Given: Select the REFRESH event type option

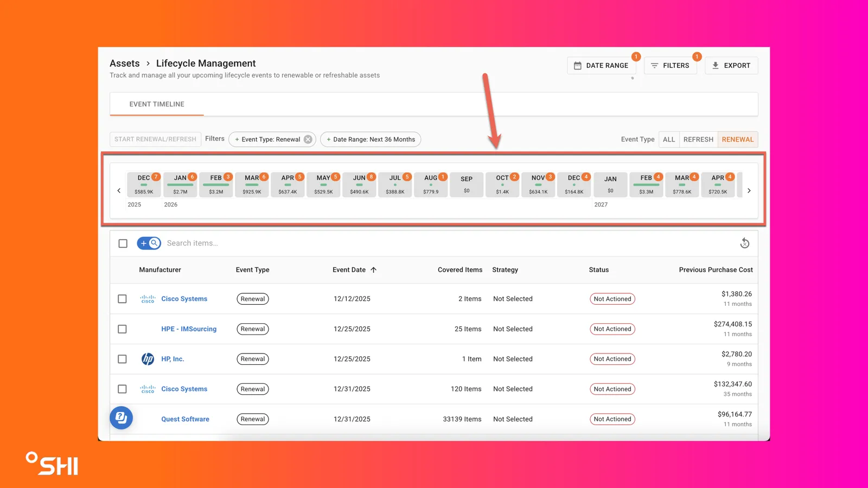Looking at the screenshot, I should point(698,139).
